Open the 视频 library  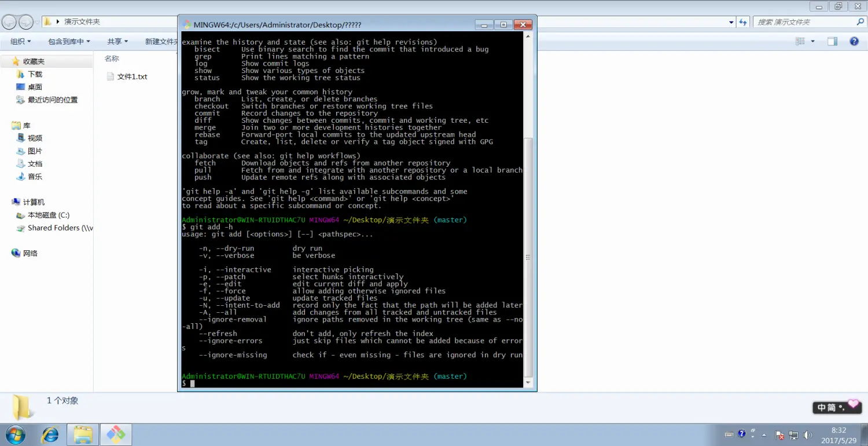pos(35,138)
